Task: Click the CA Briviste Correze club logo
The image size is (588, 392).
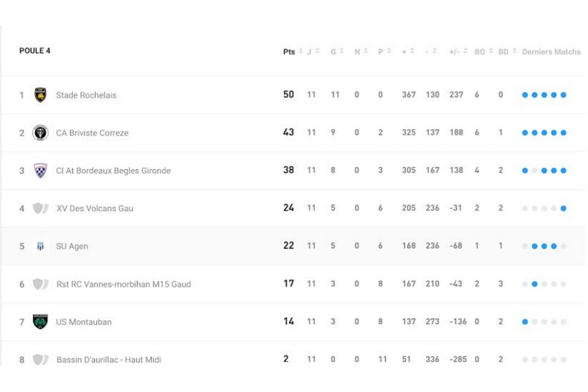Action: pos(41,133)
